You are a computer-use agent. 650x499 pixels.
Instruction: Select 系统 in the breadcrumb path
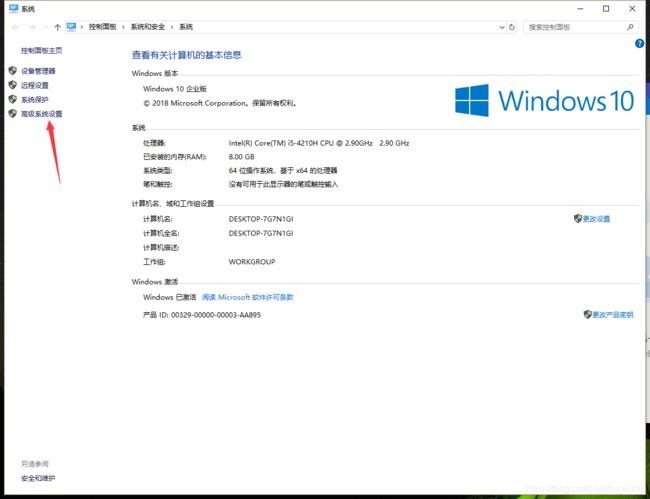pyautogui.click(x=186, y=27)
